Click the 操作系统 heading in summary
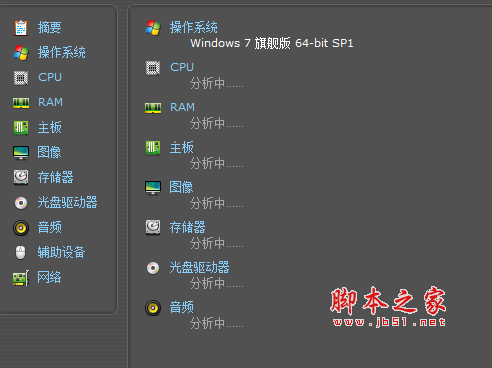Viewport: 492px width, 368px height. (194, 27)
